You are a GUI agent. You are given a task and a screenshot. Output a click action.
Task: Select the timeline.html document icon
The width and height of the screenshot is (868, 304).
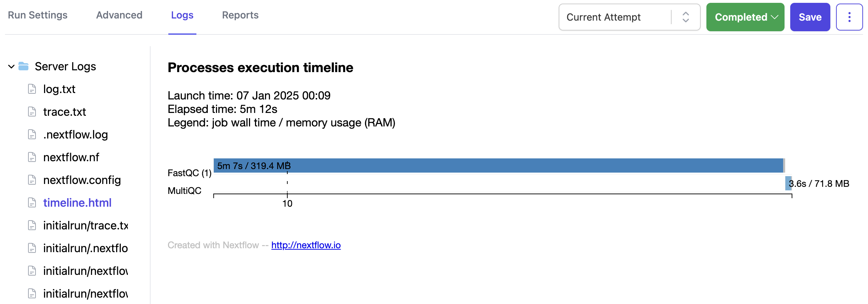click(32, 202)
